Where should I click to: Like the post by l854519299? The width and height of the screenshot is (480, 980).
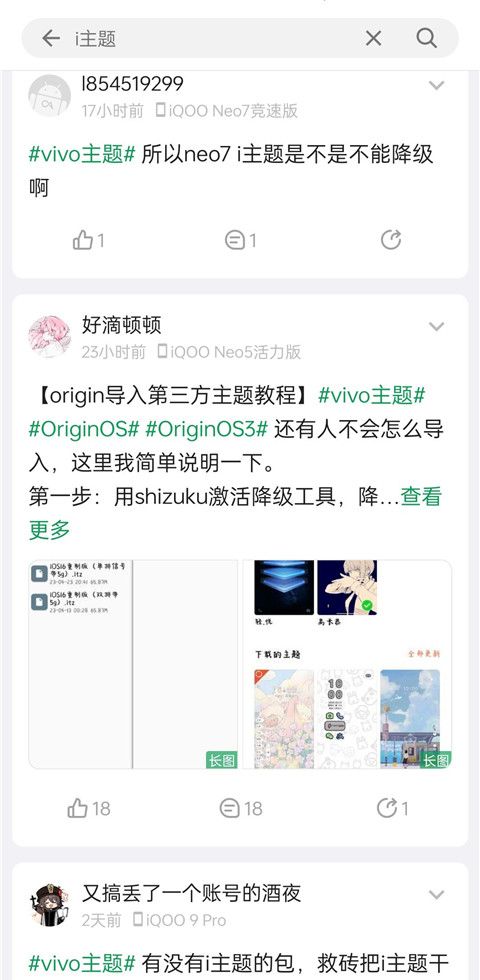[88, 240]
